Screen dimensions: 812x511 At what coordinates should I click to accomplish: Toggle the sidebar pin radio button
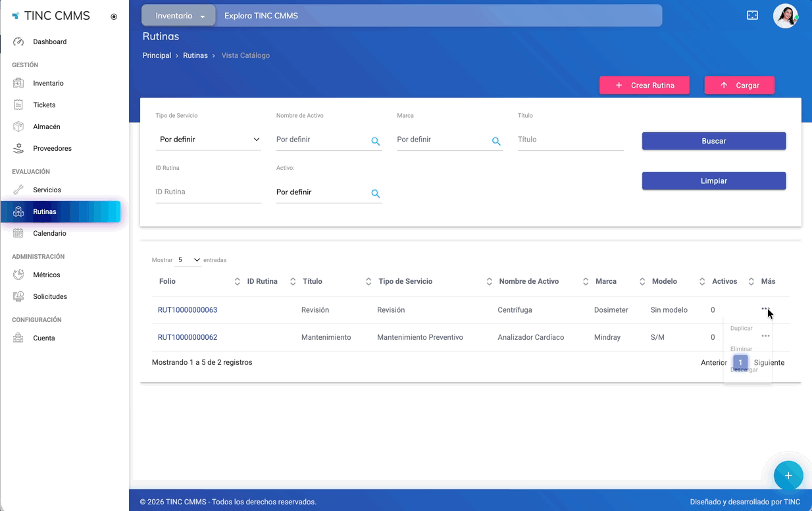point(114,16)
